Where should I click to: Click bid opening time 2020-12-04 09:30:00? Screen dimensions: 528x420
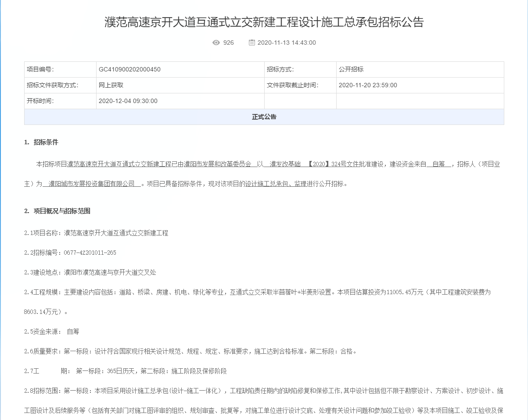click(128, 101)
